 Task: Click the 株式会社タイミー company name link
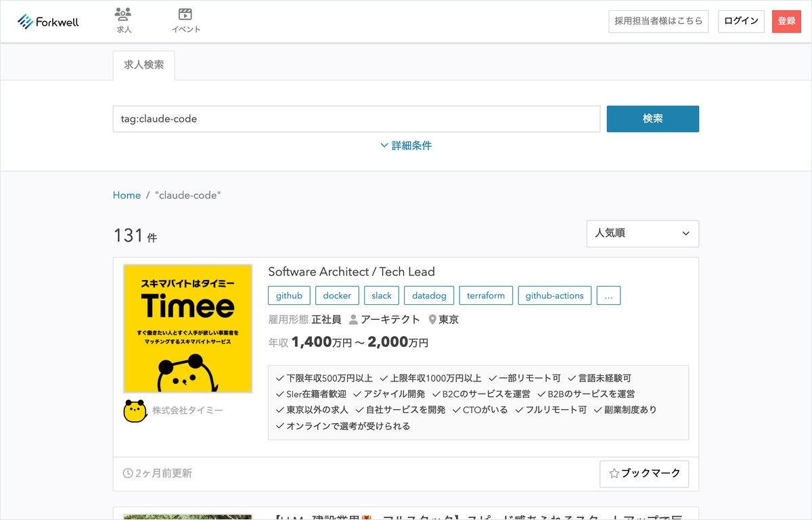[x=187, y=410]
